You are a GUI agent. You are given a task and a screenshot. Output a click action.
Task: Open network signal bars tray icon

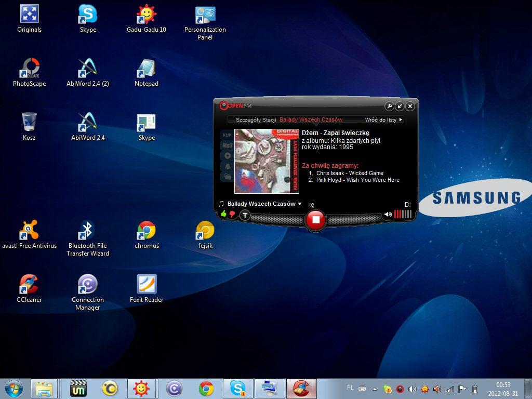[450, 389]
